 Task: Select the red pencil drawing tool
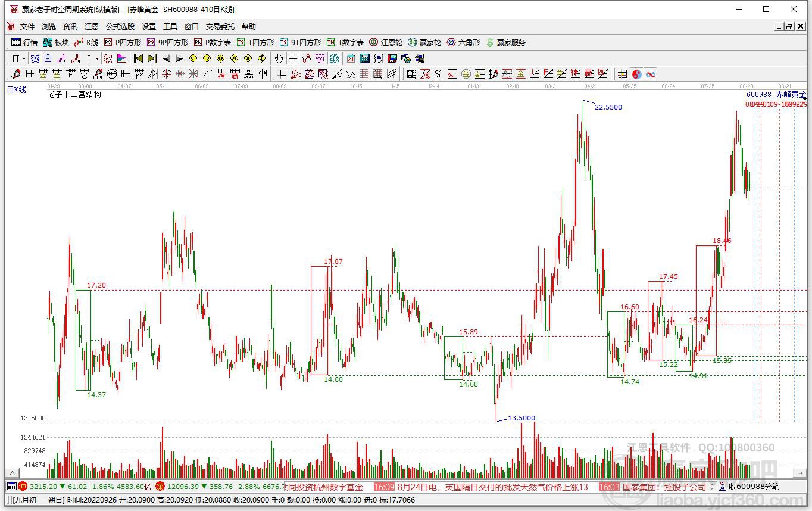point(16,74)
